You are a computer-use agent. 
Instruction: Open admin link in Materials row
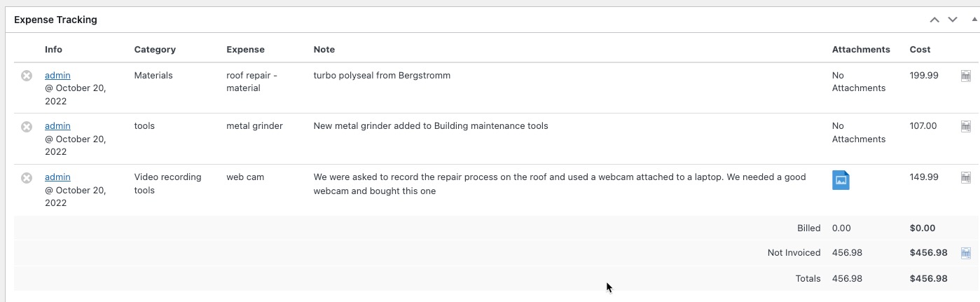click(57, 76)
